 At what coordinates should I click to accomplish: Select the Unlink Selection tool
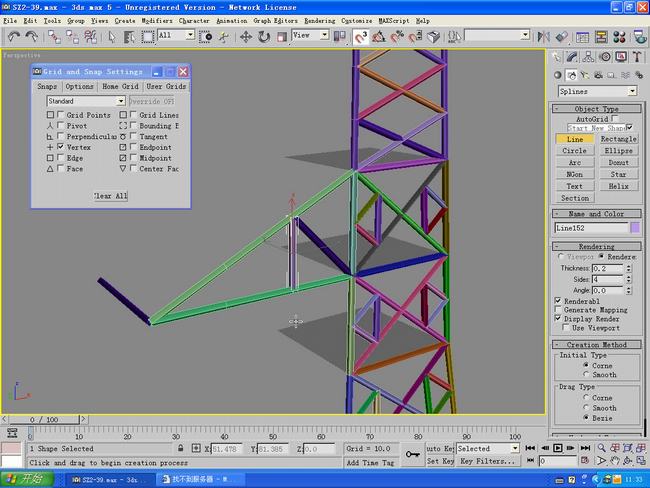click(72, 37)
